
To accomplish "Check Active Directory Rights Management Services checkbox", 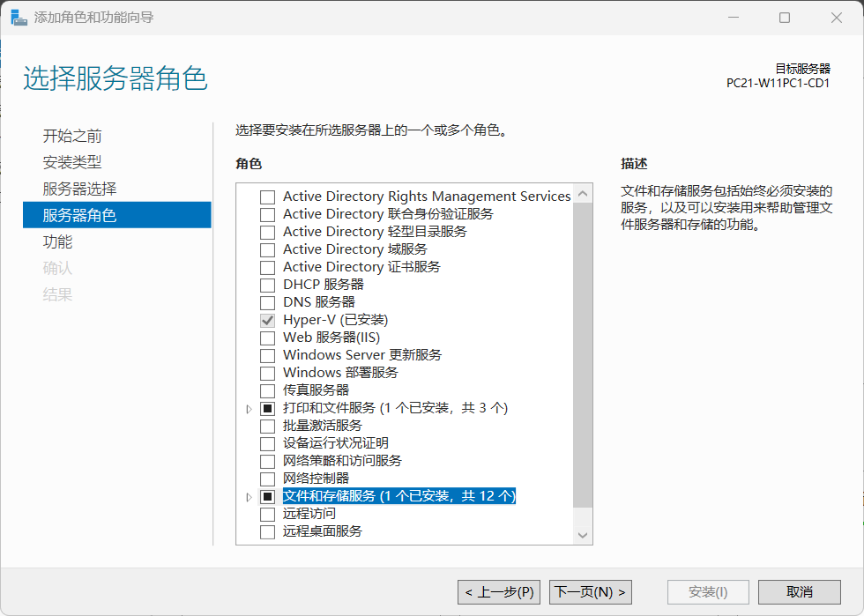I will pos(267,197).
